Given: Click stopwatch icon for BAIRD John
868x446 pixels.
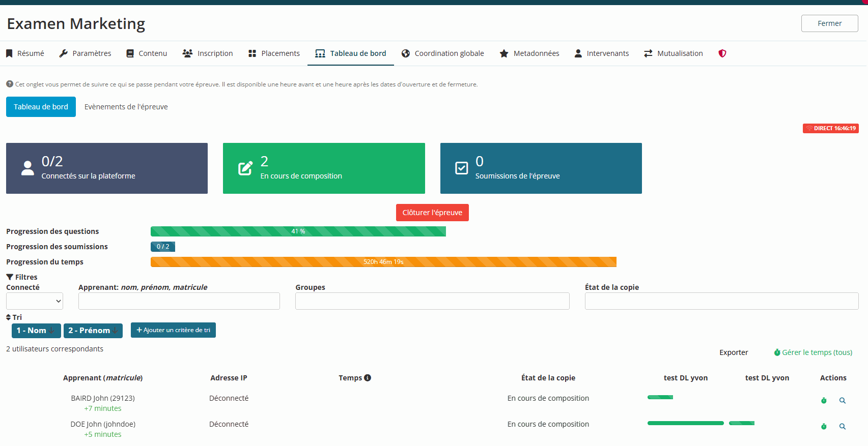Looking at the screenshot, I should pos(824,401).
